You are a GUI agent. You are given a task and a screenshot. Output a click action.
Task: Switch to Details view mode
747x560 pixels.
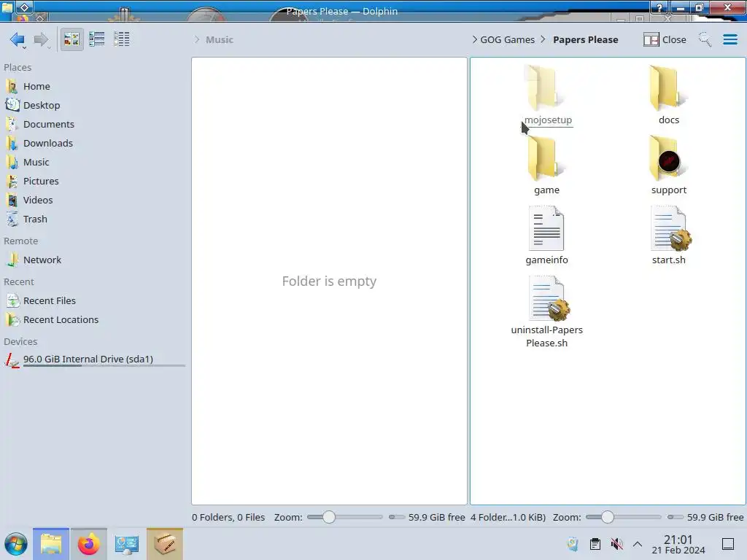[x=122, y=39]
